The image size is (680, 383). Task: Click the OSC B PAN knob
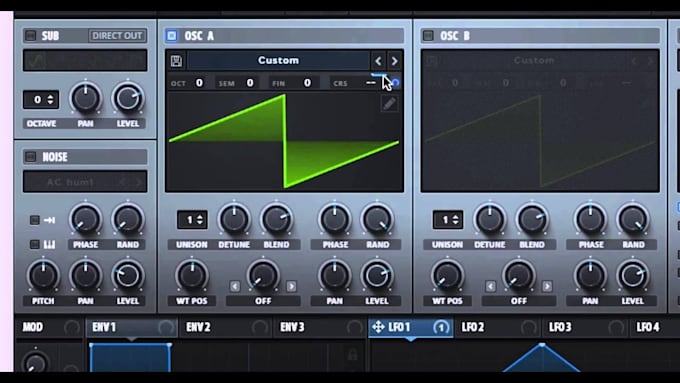tap(590, 275)
